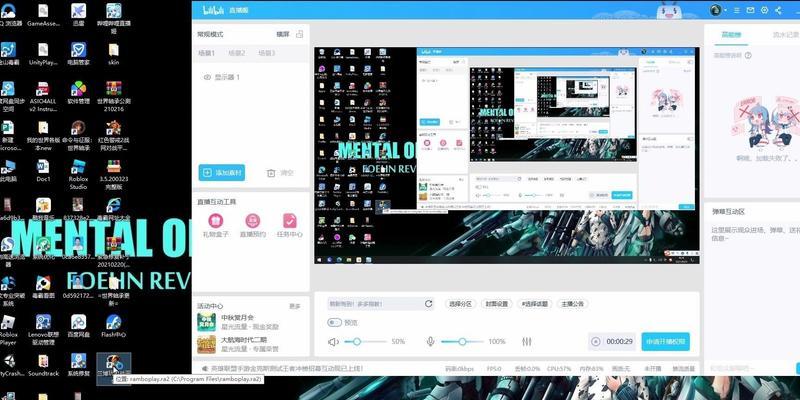Click the 选择分区 category button
The height and width of the screenshot is (400, 800).
460,304
